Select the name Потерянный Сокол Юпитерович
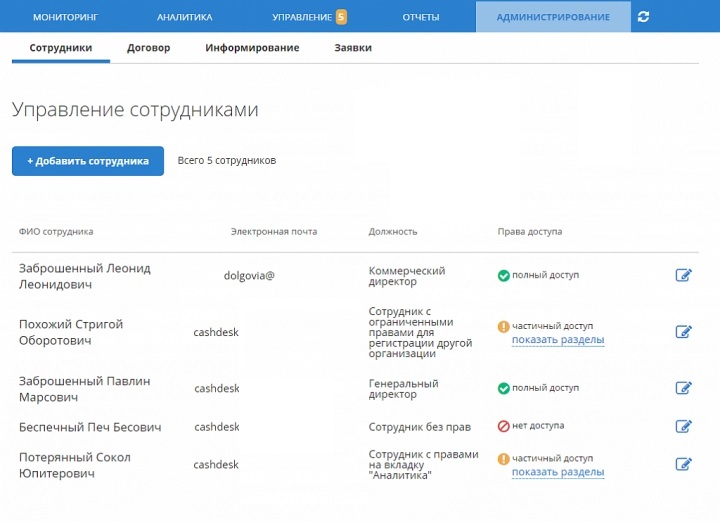This screenshot has width=720, height=523. 74,465
